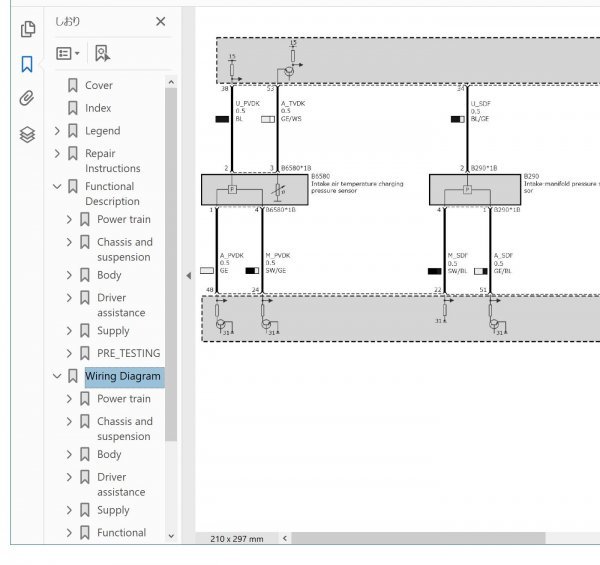Expand the PRE_TESTING bookmark
Viewport: 600px width, 565px height.
(69, 353)
